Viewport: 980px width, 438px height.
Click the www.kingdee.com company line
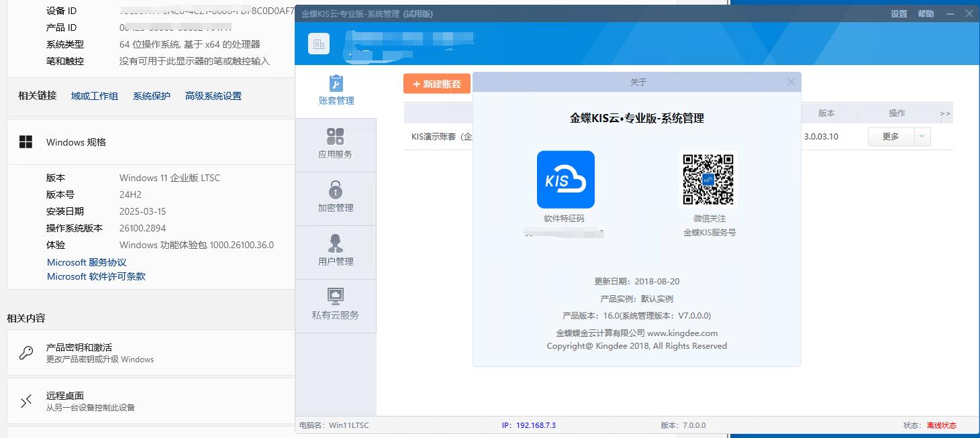coord(637,333)
